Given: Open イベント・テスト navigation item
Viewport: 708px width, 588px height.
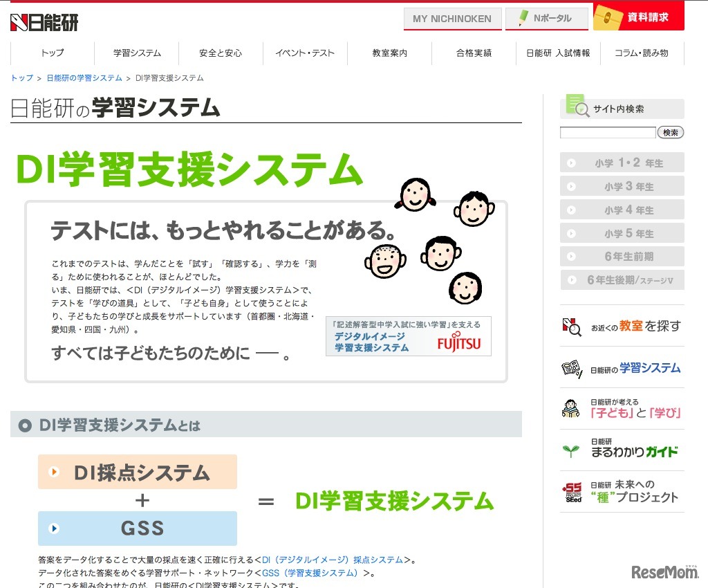Looking at the screenshot, I should point(305,53).
